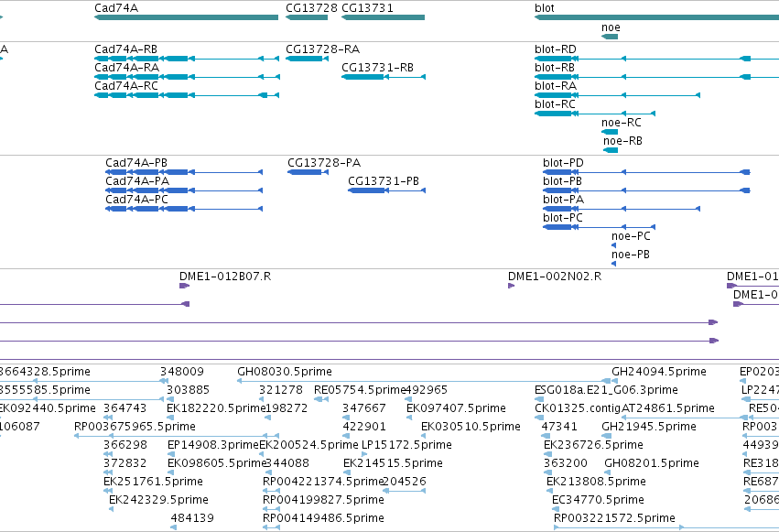Click EST EK251761.5prime

(x=108, y=491)
